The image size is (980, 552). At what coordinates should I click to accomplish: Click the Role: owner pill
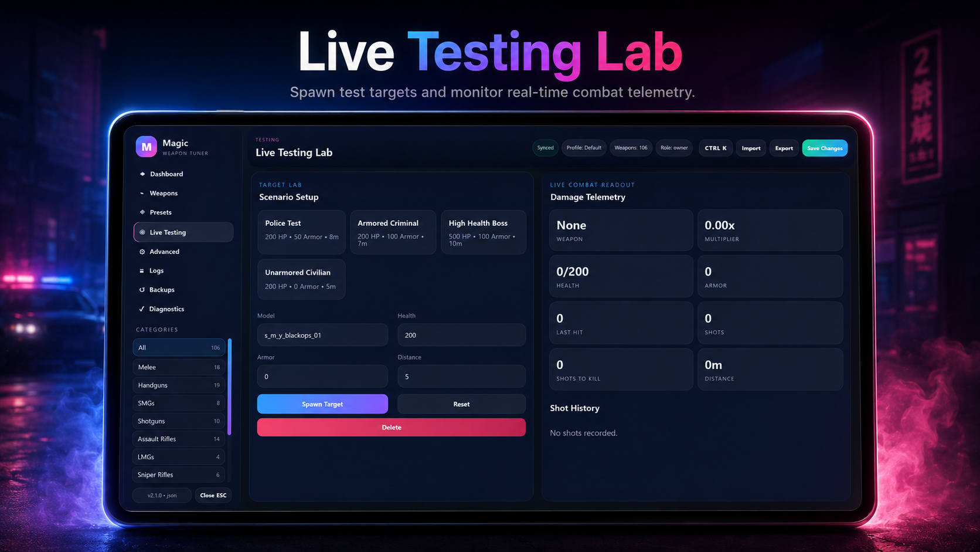coord(674,148)
